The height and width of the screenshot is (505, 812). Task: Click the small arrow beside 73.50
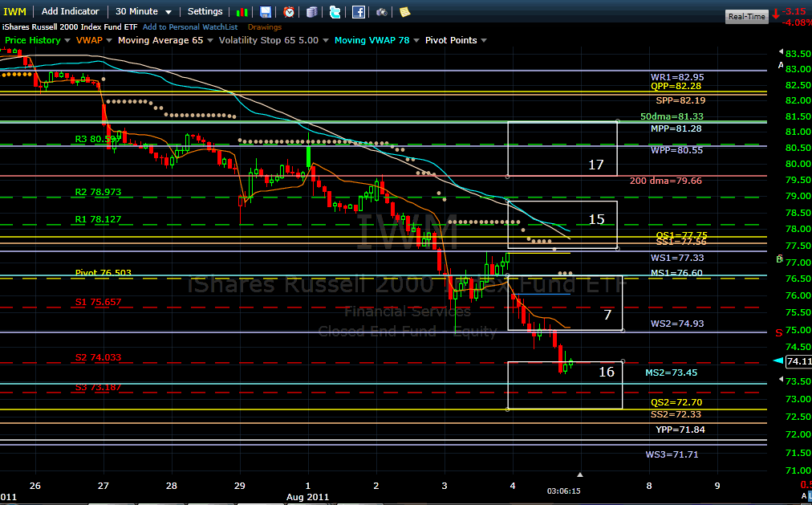click(x=781, y=380)
